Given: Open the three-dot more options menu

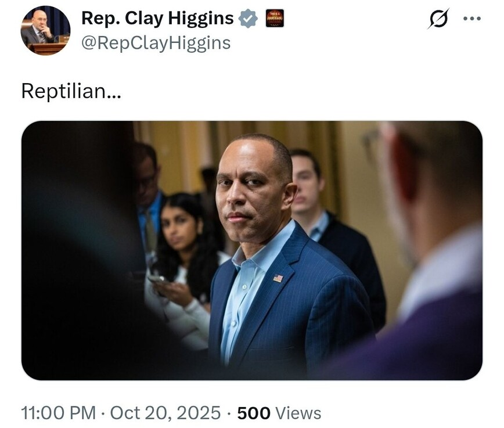Looking at the screenshot, I should point(471,18).
